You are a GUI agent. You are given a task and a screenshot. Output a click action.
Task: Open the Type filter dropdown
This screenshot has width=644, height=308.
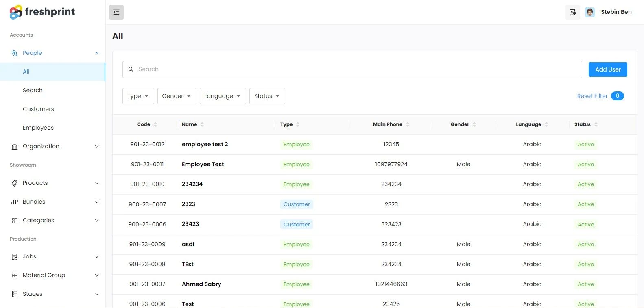tap(138, 96)
